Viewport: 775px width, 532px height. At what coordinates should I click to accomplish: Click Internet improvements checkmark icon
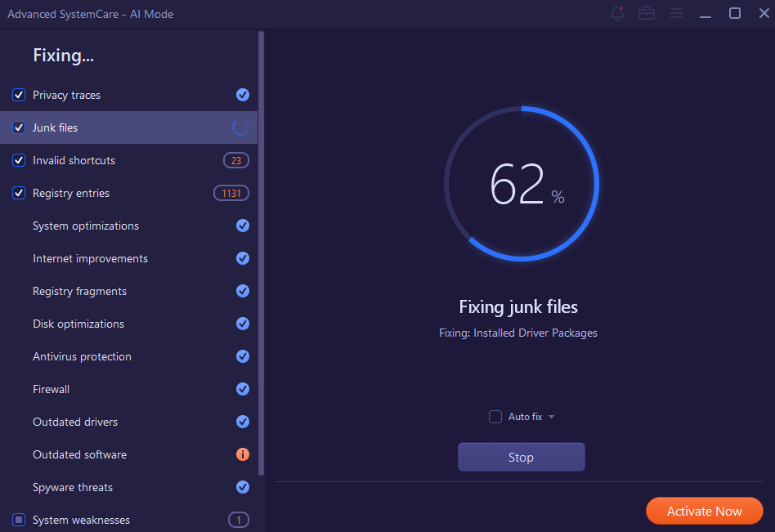pyautogui.click(x=242, y=258)
